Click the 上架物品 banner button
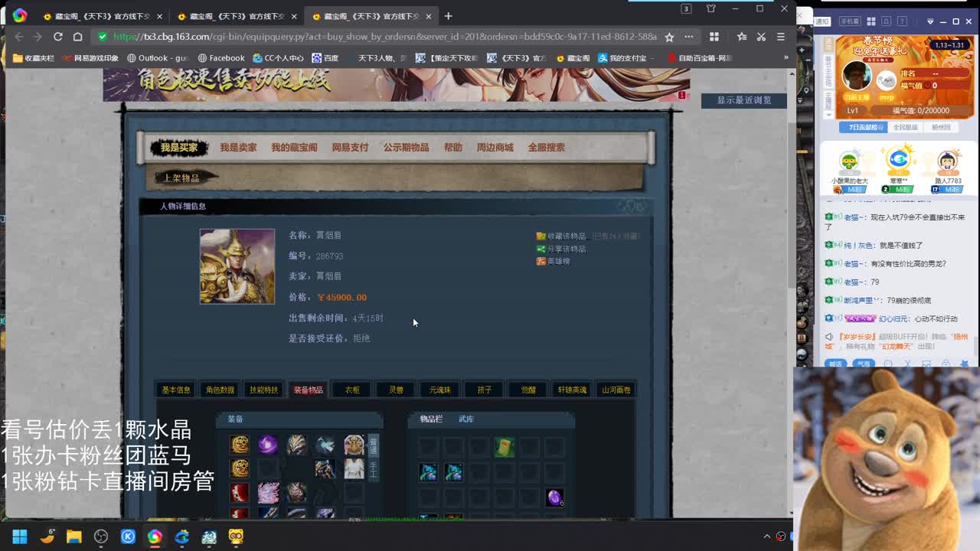Viewport: 980px width, 551px height. coord(182,178)
